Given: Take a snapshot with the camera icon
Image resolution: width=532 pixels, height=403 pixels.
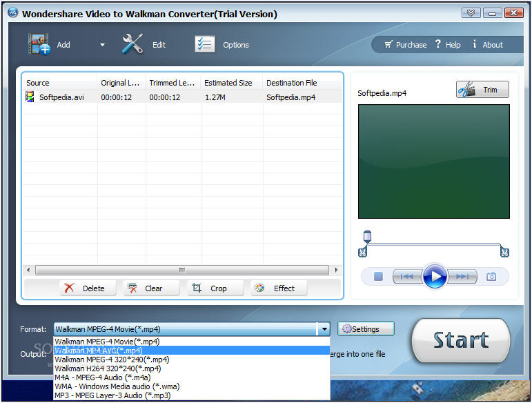Looking at the screenshot, I should click(x=491, y=277).
